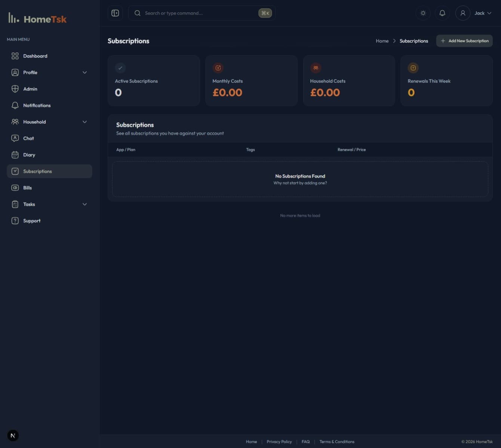Image resolution: width=501 pixels, height=448 pixels.
Task: Expand the Household submenu chevron
Action: (x=84, y=122)
